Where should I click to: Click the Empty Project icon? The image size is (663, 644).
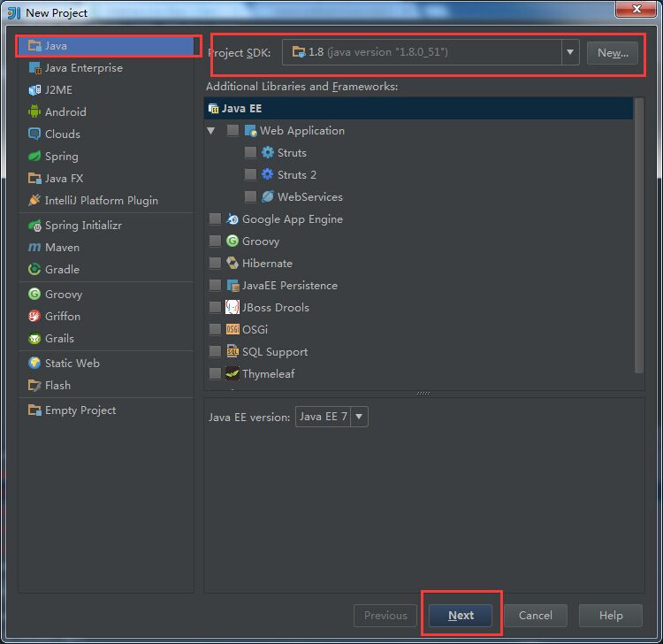pos(34,410)
